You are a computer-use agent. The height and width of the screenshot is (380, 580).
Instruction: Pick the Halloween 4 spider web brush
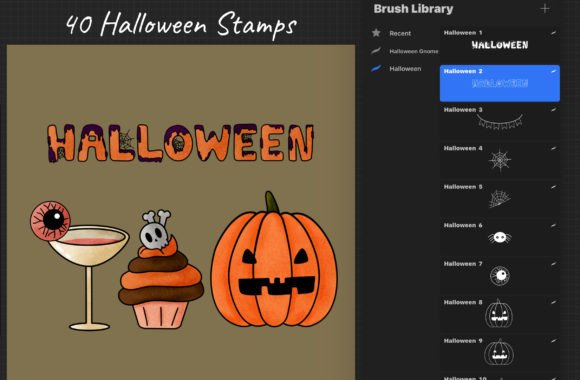click(x=500, y=160)
